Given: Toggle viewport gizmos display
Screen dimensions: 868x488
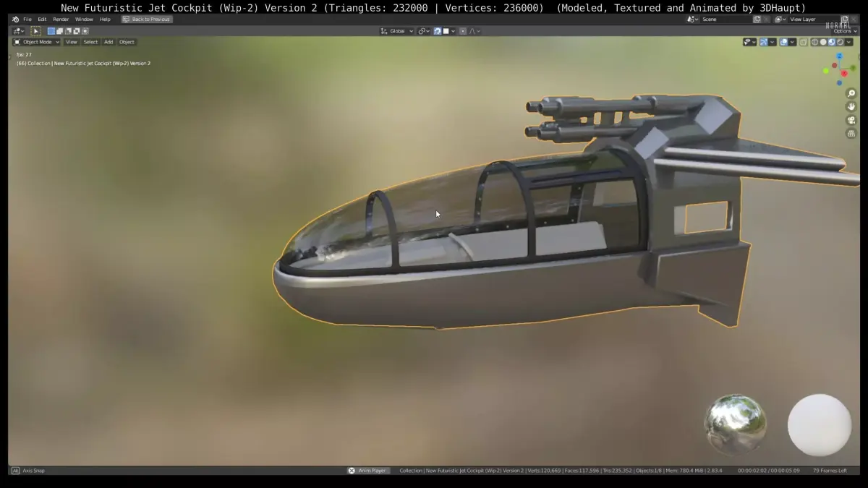Looking at the screenshot, I should tap(763, 42).
